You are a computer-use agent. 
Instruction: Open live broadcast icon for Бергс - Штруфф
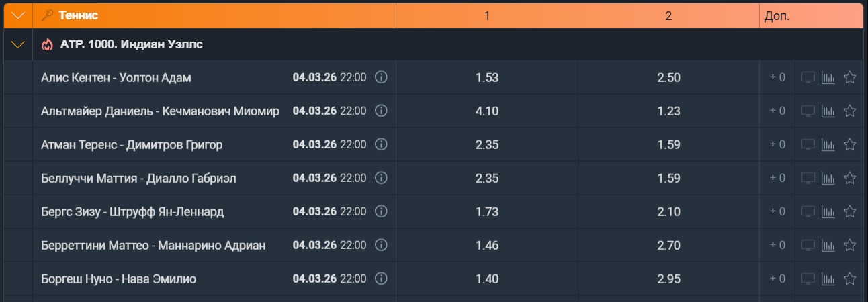pyautogui.click(x=808, y=211)
